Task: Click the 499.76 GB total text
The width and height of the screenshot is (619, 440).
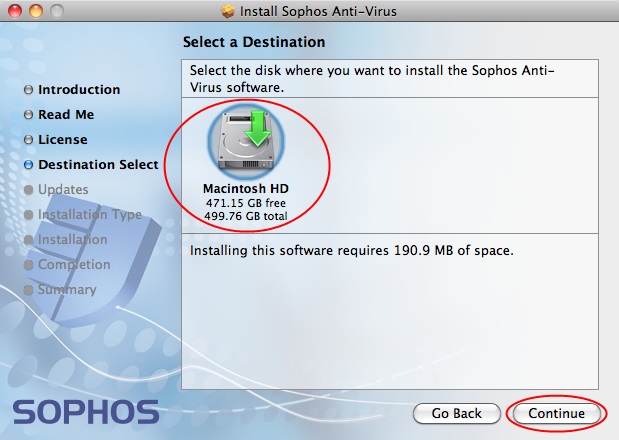Action: click(x=246, y=216)
